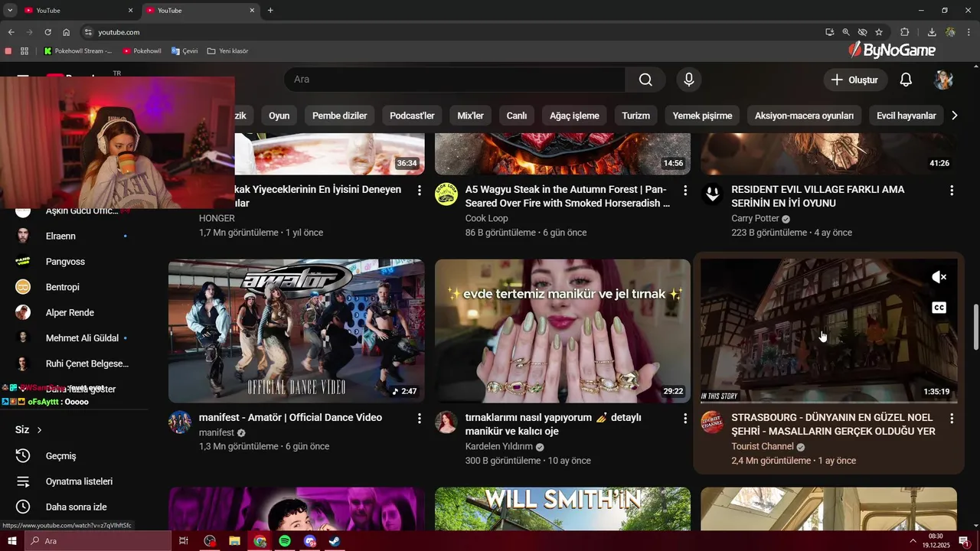
Task: Open Kardelen Yıldırım channel avatar
Action: point(446,422)
